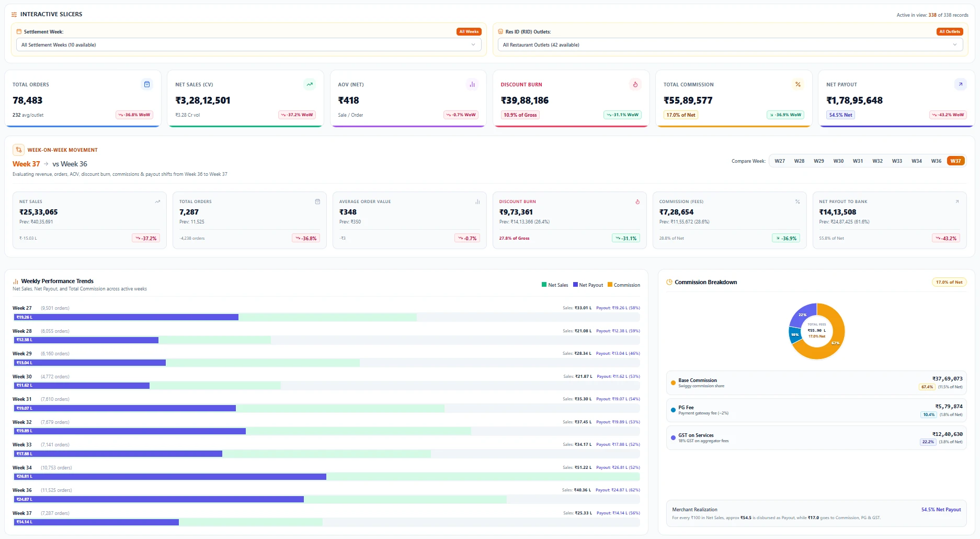Click the Total Commission percent icon

pos(798,84)
